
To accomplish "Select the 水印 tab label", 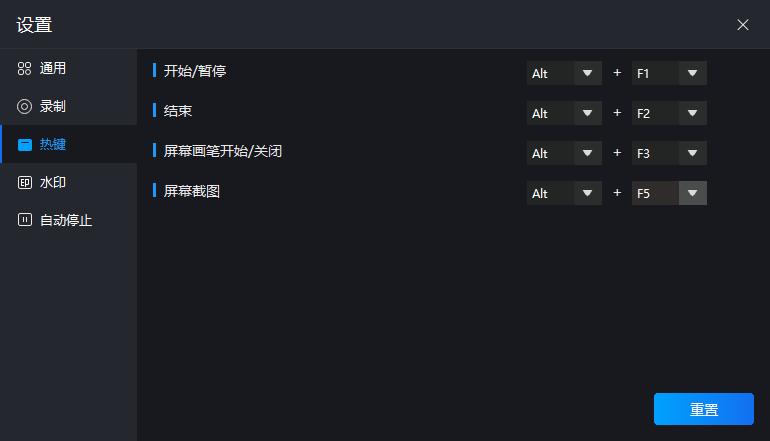I will [x=53, y=182].
